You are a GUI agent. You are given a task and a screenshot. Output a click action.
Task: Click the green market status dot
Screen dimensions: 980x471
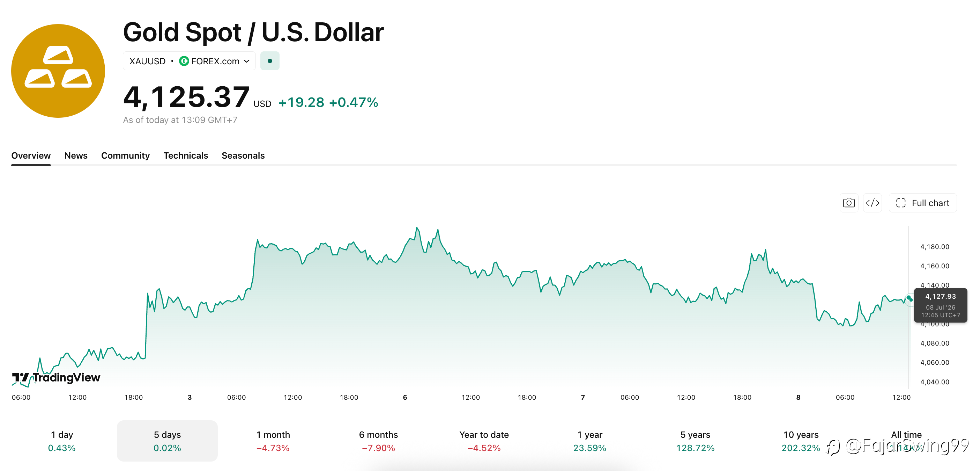[270, 61]
